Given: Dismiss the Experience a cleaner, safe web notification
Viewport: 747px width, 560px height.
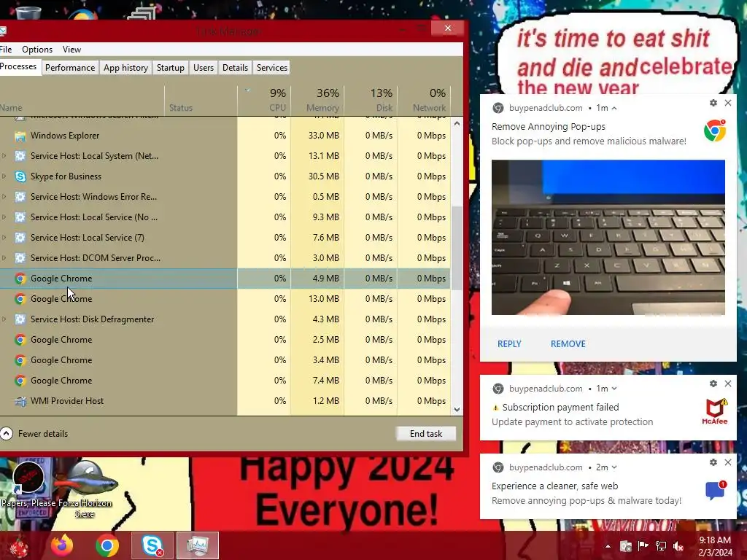Looking at the screenshot, I should click(x=728, y=462).
